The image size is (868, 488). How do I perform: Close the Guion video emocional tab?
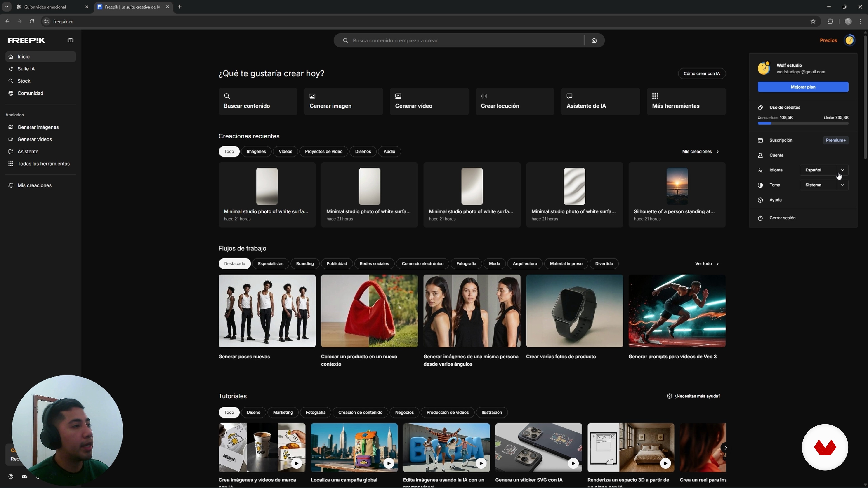pos(87,7)
